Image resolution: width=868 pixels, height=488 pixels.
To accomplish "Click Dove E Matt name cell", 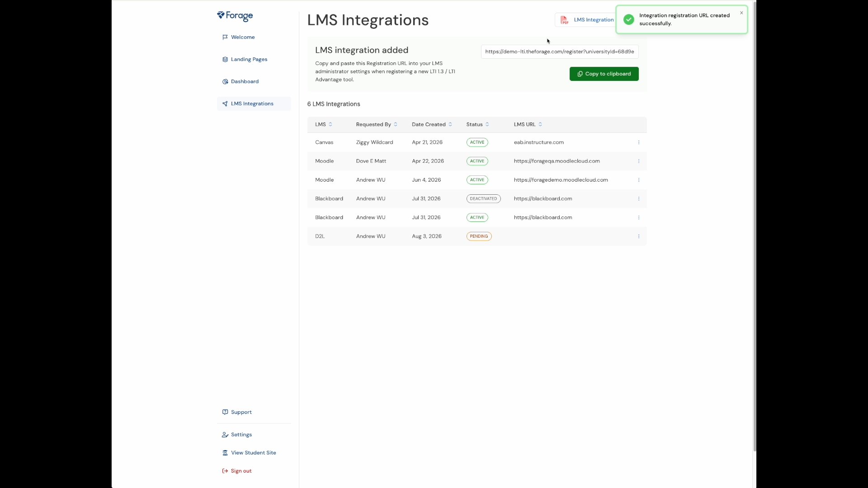I will click(x=371, y=161).
